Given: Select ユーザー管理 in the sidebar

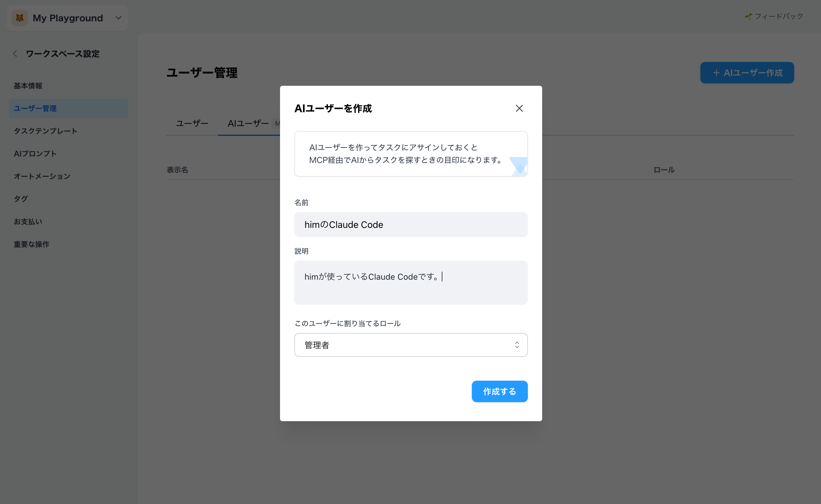Looking at the screenshot, I should click(68, 108).
